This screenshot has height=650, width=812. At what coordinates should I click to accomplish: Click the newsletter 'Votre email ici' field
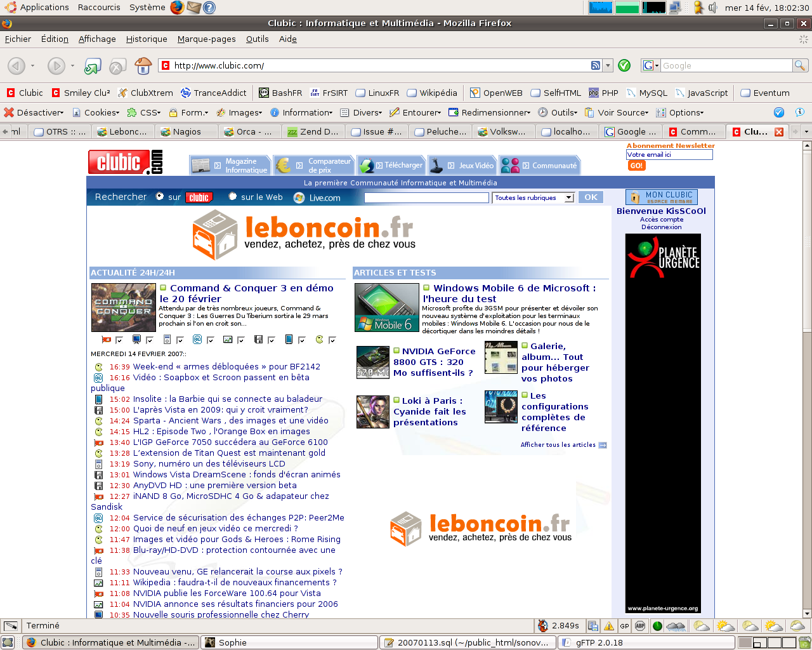(669, 155)
